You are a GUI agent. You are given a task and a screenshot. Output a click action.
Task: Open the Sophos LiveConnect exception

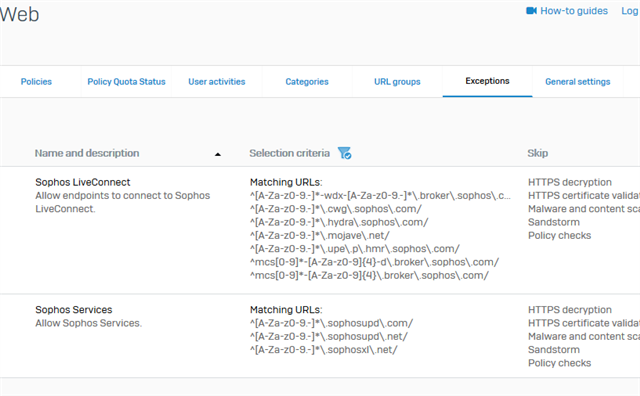tap(82, 182)
